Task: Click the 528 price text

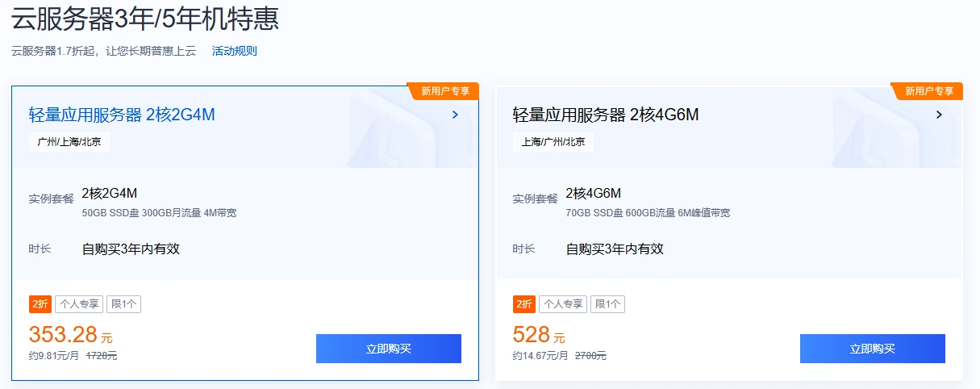Action: [x=532, y=334]
